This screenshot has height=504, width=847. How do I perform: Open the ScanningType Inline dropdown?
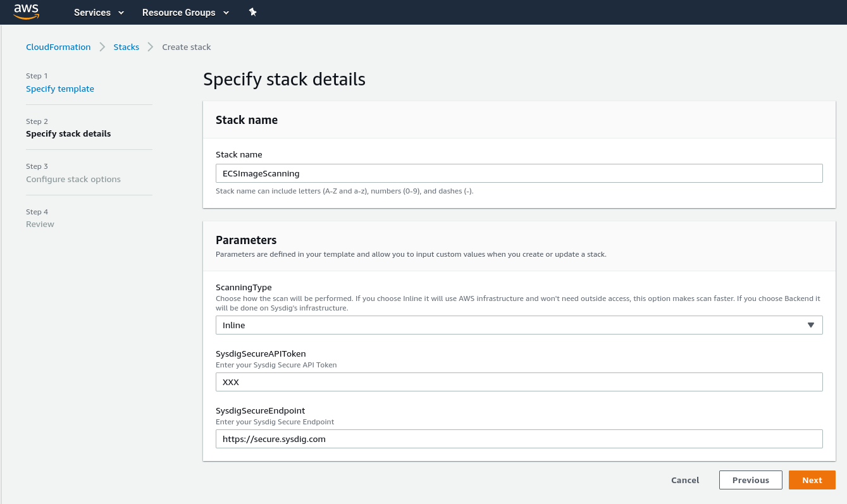[506, 325]
